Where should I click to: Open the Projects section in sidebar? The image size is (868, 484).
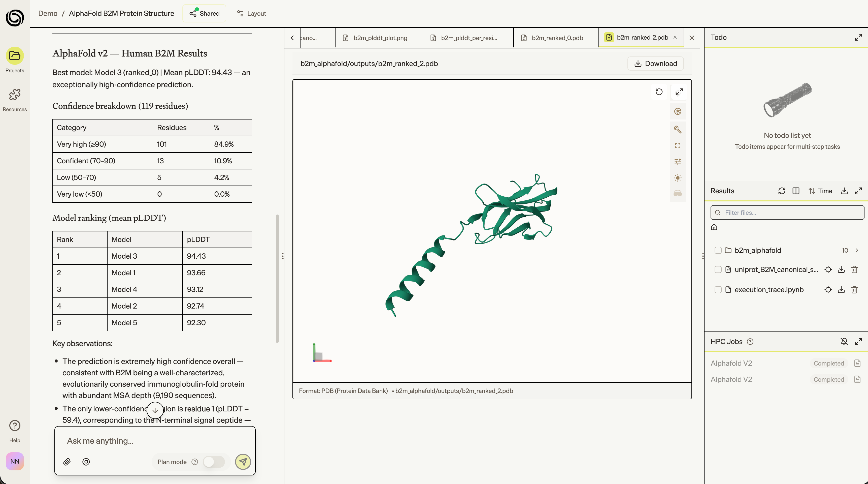pyautogui.click(x=15, y=60)
